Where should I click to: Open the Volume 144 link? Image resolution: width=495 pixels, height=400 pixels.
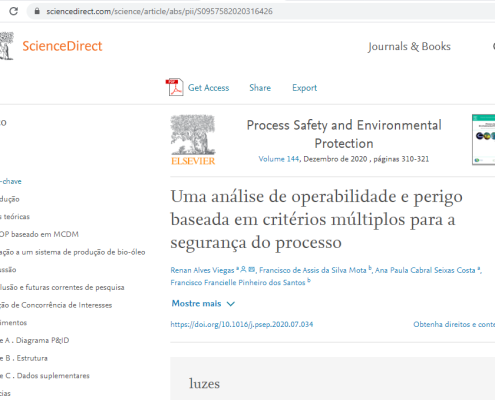(x=279, y=159)
